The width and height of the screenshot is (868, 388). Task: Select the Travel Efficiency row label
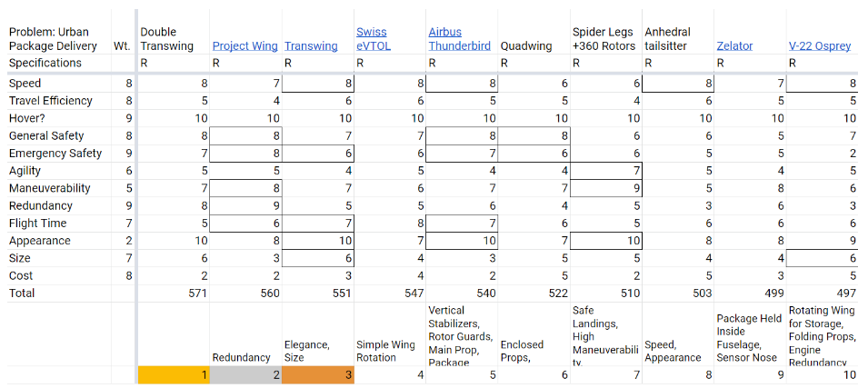pos(51,101)
